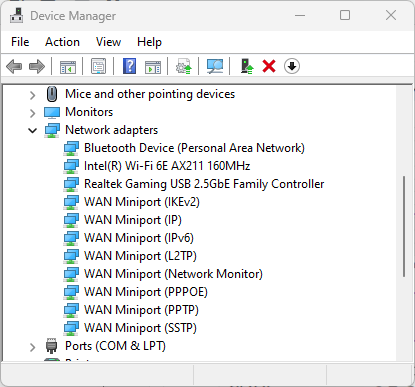Open the Properties toolbar icon
Image resolution: width=415 pixels, height=387 pixels.
click(99, 66)
